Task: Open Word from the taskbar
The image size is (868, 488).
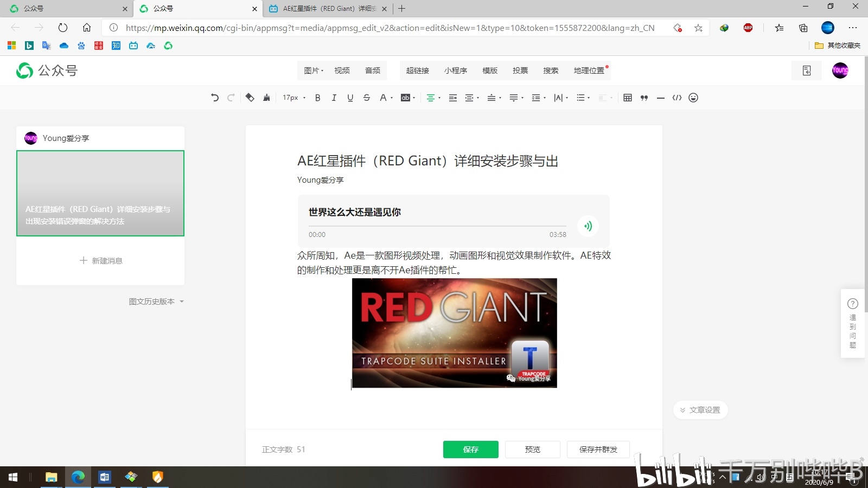Action: pos(104,477)
